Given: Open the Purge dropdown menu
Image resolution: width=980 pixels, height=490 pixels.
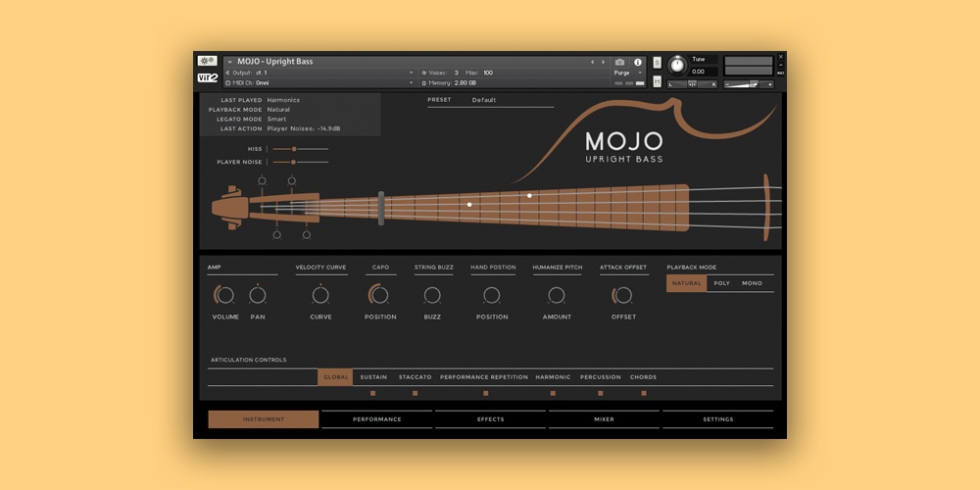Looking at the screenshot, I should pos(626,73).
